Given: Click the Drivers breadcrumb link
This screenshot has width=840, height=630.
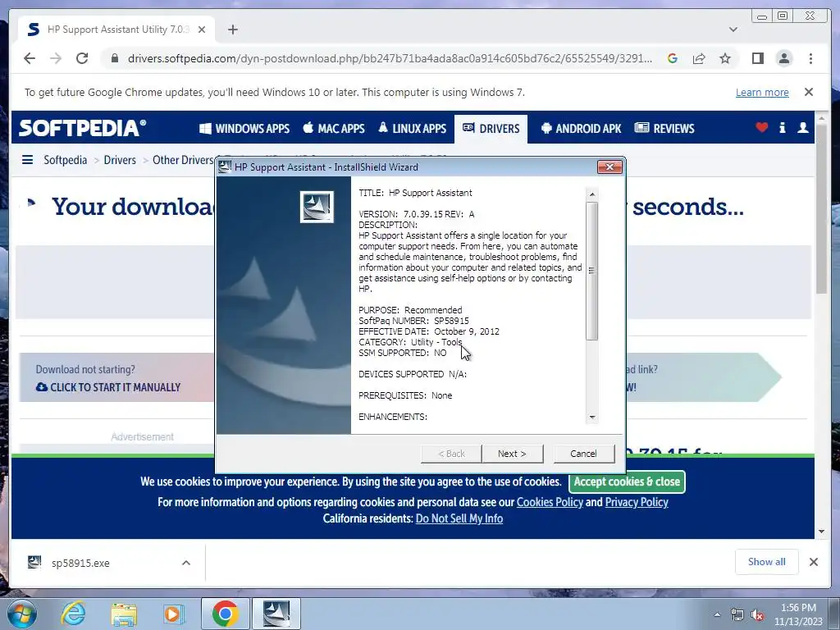Looking at the screenshot, I should pyautogui.click(x=120, y=160).
